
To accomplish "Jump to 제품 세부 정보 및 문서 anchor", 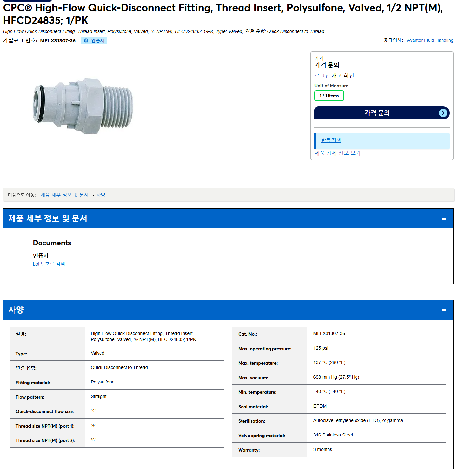I will coord(65,195).
